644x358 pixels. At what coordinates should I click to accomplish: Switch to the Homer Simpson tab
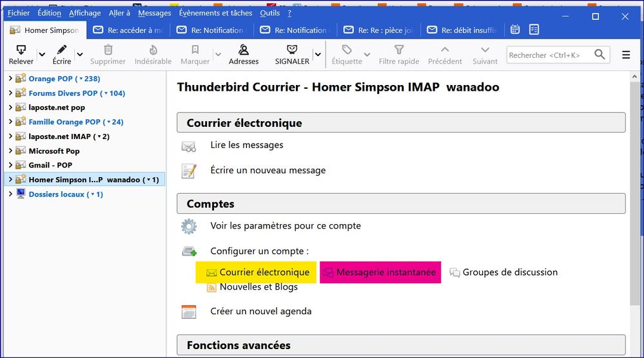coord(44,30)
